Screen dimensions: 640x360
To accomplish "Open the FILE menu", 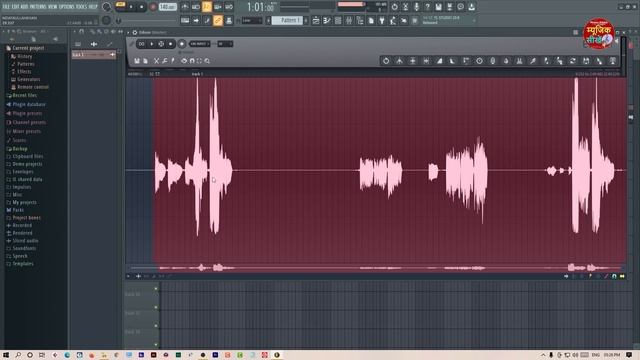I will (x=6, y=7).
